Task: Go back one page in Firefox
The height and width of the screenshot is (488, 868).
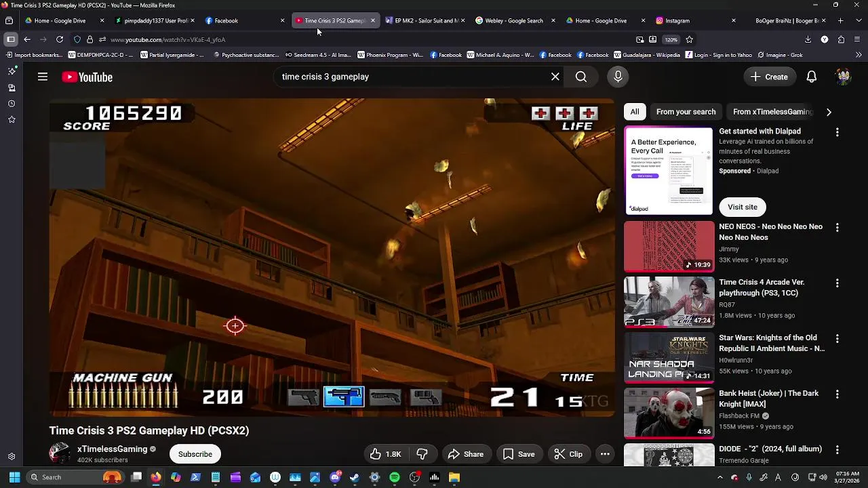Action: pyautogui.click(x=27, y=39)
